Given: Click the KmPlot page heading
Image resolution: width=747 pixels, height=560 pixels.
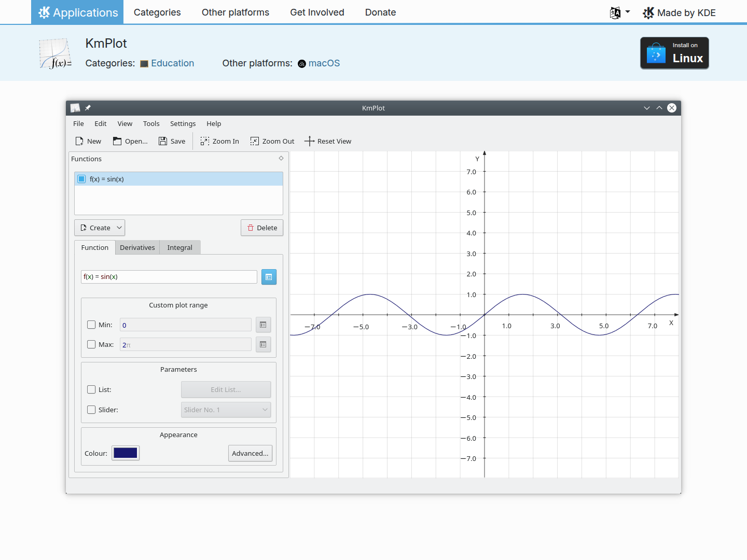Looking at the screenshot, I should tap(106, 44).
